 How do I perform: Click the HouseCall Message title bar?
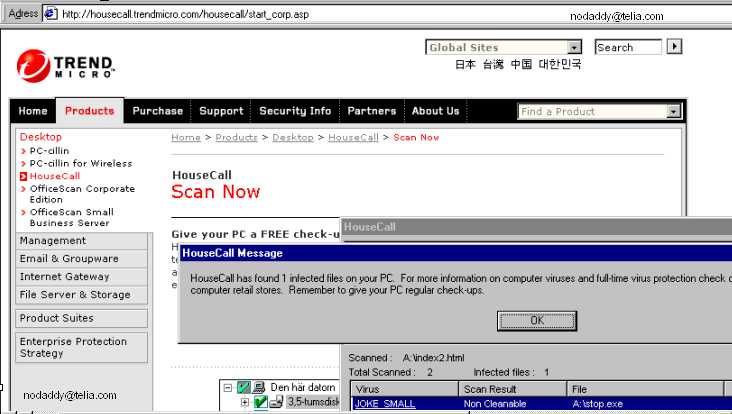click(x=456, y=253)
